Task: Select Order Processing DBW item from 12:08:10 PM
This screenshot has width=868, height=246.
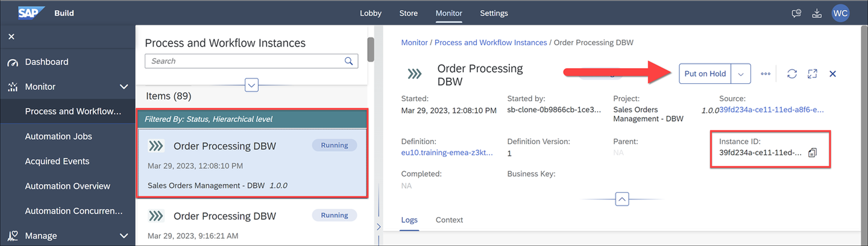Action: (252, 163)
